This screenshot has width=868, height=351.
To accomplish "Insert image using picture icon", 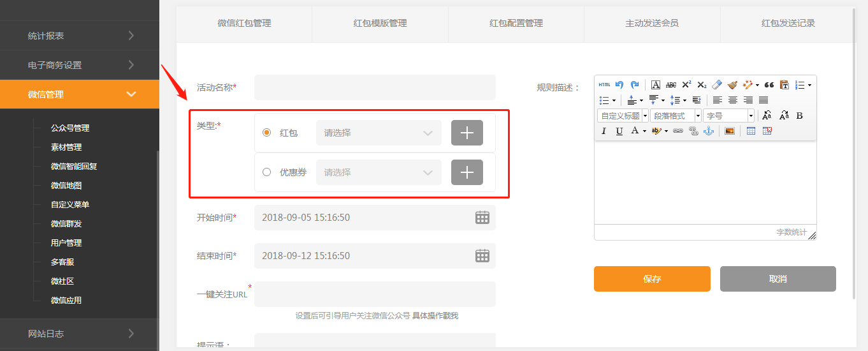I will click(x=730, y=131).
